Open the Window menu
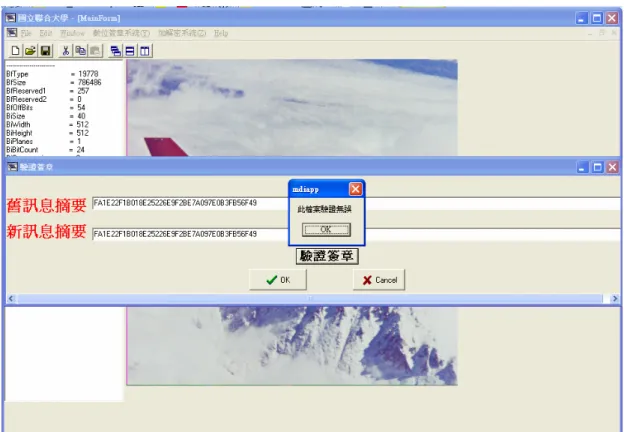The image size is (624, 432). tap(72, 33)
